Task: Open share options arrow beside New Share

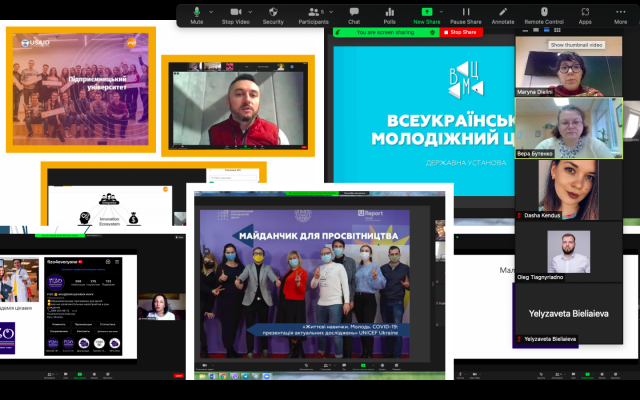Action: 441,12
